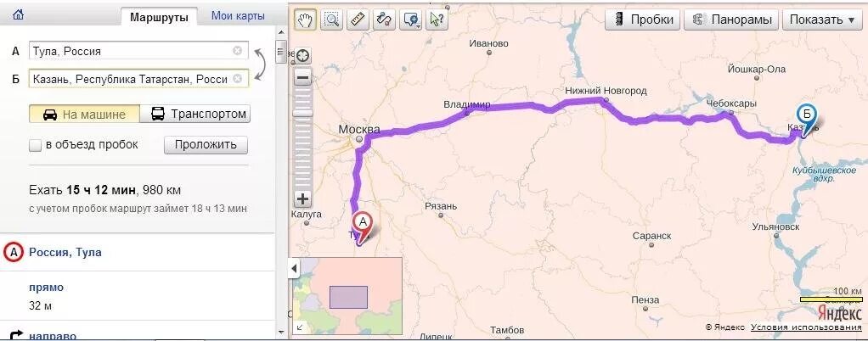Viewport: 868px width, 341px height.
Task: Switch to the 'Маршруты' tab
Action: click(x=159, y=17)
